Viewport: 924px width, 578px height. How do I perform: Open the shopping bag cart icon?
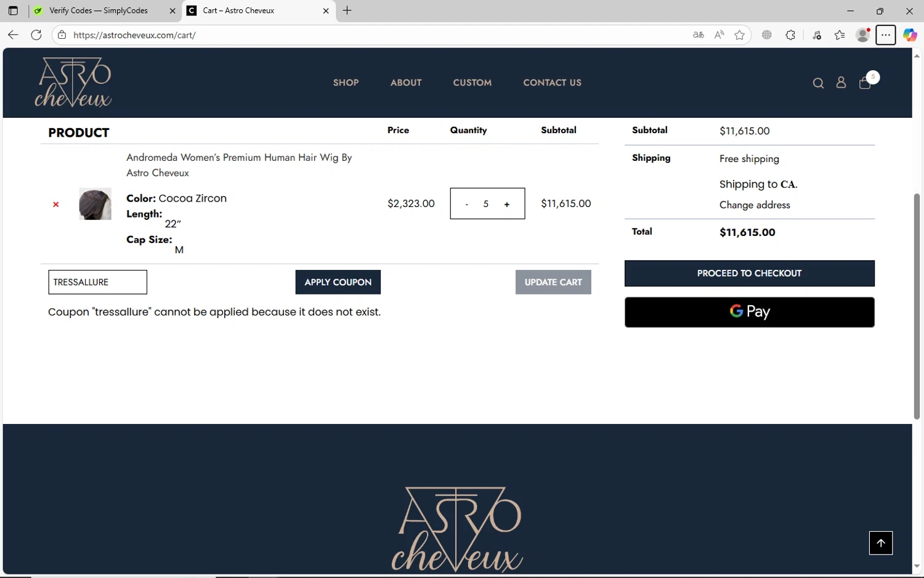(865, 83)
